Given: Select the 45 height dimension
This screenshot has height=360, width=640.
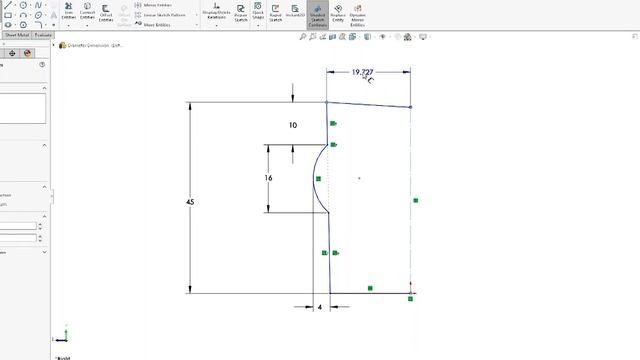Looking at the screenshot, I should [x=190, y=202].
